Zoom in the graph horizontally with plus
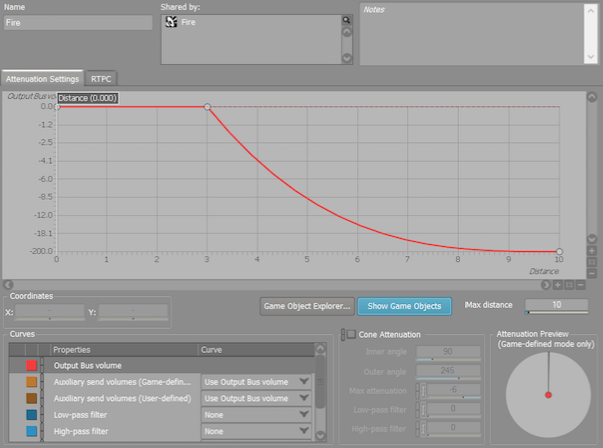Image resolution: width=603 pixels, height=448 pixels. (558, 285)
